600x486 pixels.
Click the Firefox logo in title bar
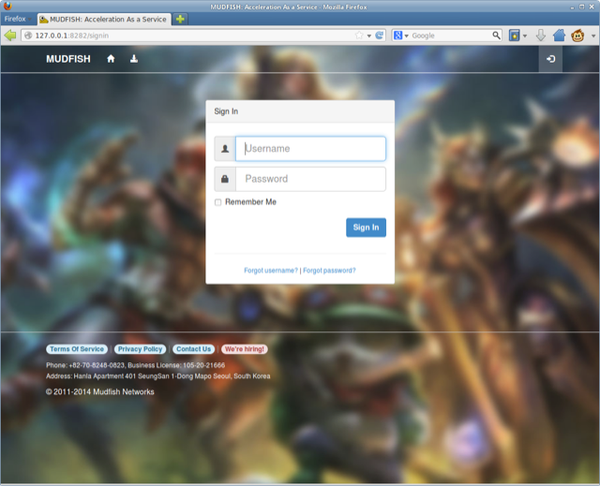(x=7, y=6)
